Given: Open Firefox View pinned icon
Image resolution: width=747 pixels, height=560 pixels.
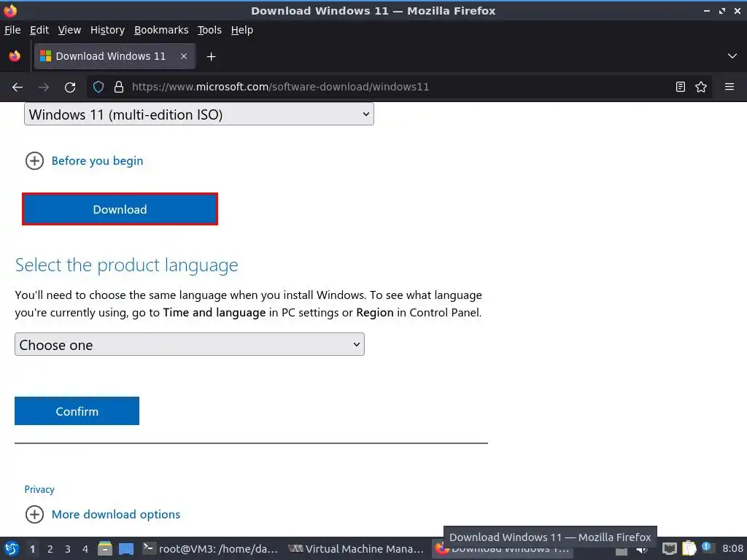Looking at the screenshot, I should point(15,56).
